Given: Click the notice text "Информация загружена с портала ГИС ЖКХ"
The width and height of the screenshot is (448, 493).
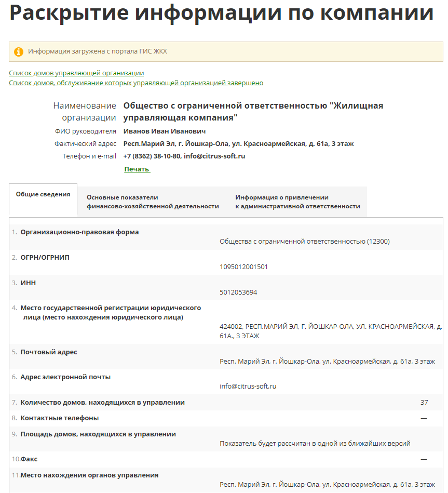Looking at the screenshot, I should (98, 51).
